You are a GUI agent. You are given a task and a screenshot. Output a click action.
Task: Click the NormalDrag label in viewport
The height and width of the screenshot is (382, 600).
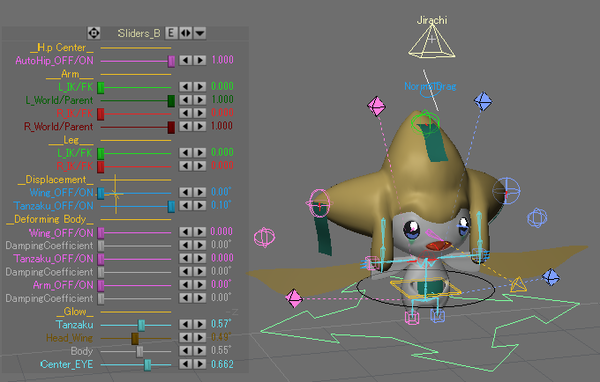430,87
